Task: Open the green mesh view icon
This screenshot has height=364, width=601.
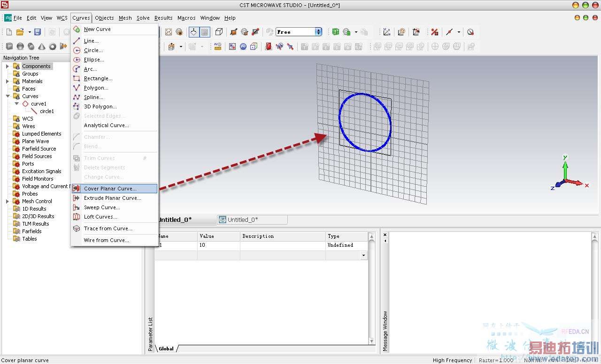Action: click(335, 32)
